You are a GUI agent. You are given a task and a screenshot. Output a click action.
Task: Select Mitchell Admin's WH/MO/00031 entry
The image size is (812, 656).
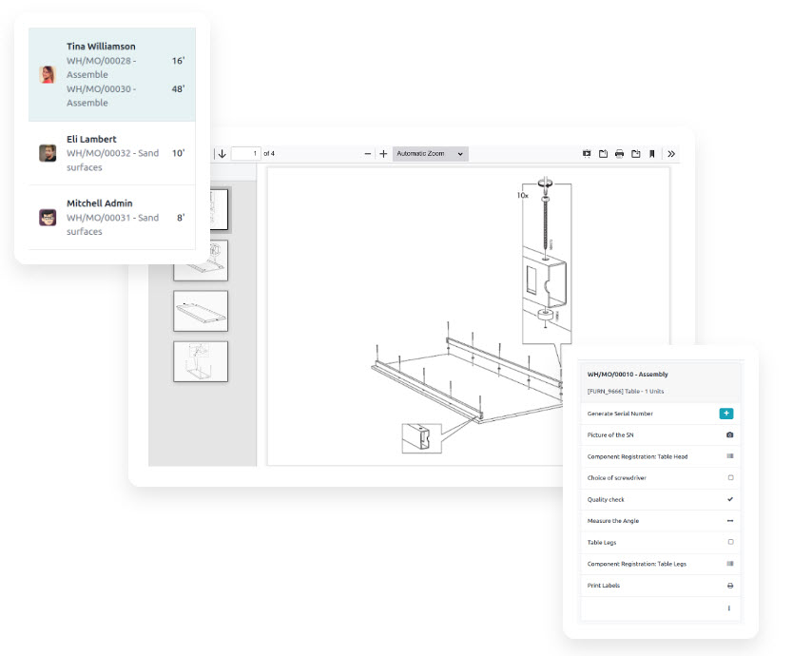coord(112,218)
